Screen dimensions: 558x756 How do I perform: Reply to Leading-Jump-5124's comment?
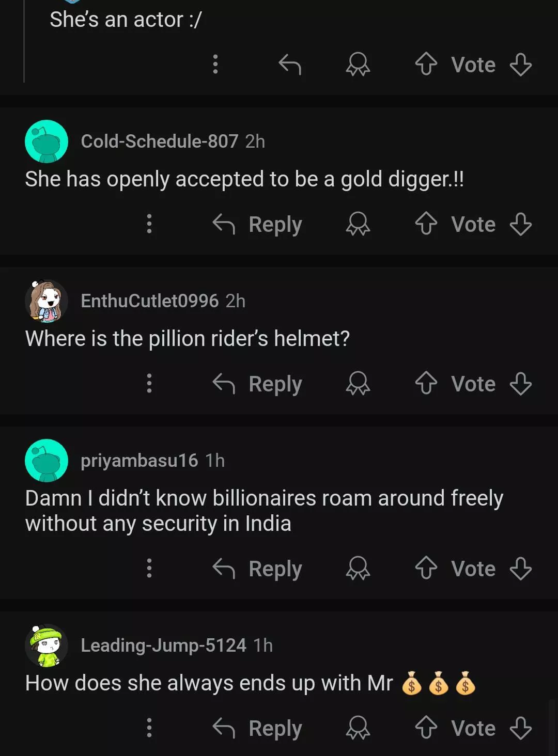[x=257, y=728]
